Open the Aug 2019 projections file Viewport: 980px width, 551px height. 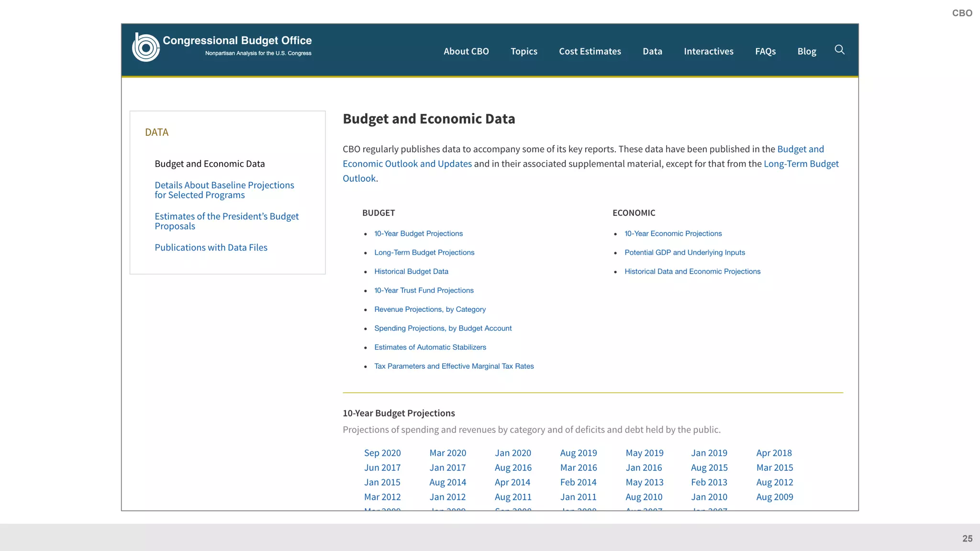pos(578,453)
